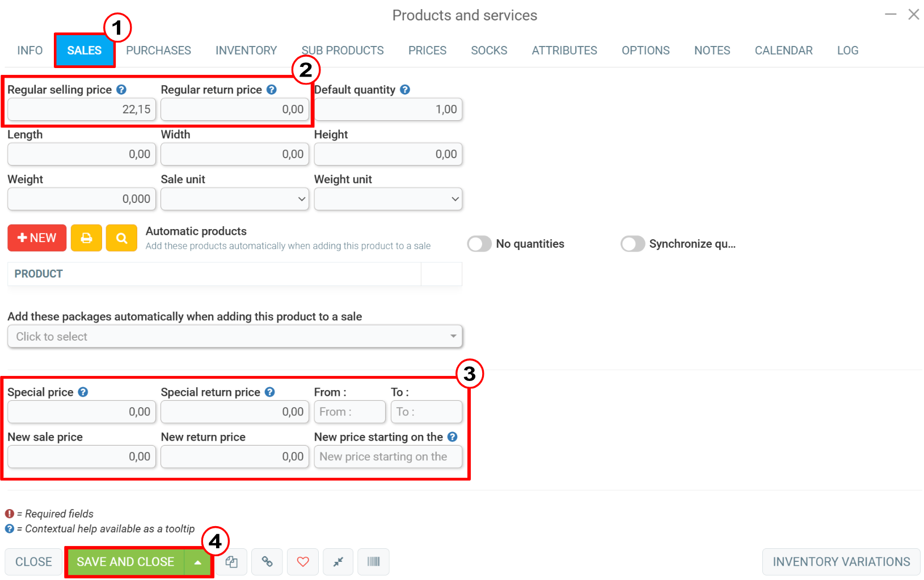Turn on the Synchronize quantities switch
The height and width of the screenshot is (580, 924).
[632, 244]
